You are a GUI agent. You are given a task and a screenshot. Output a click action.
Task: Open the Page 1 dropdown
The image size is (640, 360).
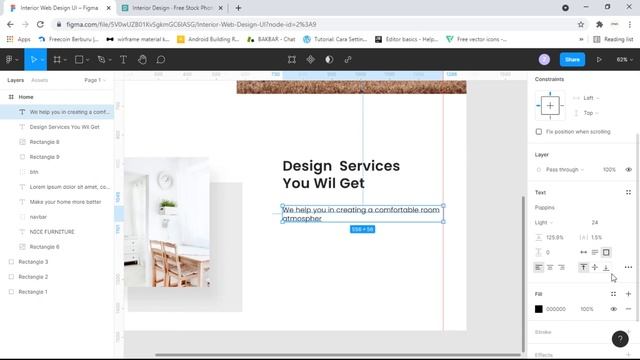(95, 80)
